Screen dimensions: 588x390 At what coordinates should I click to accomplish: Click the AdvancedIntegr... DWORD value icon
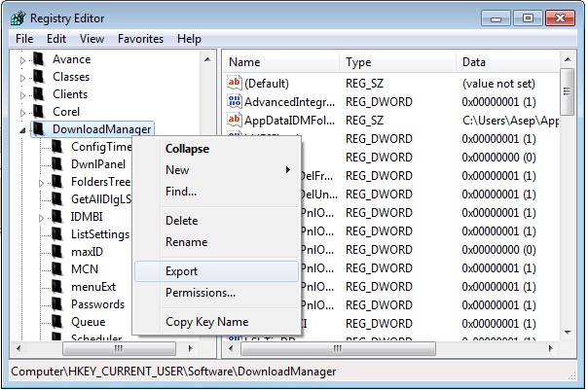tap(235, 101)
